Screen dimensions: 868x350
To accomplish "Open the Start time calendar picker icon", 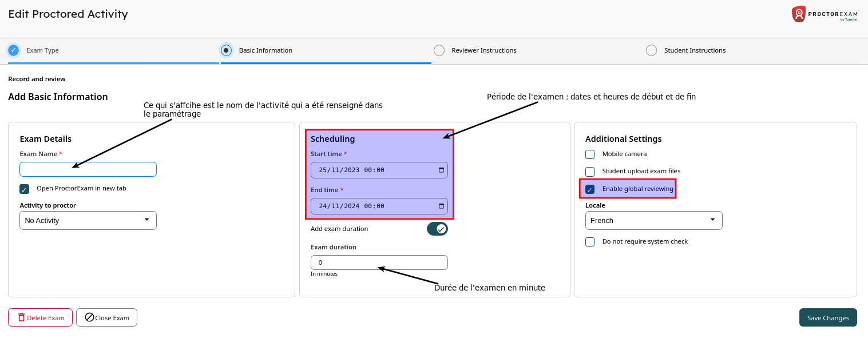I will point(441,170).
